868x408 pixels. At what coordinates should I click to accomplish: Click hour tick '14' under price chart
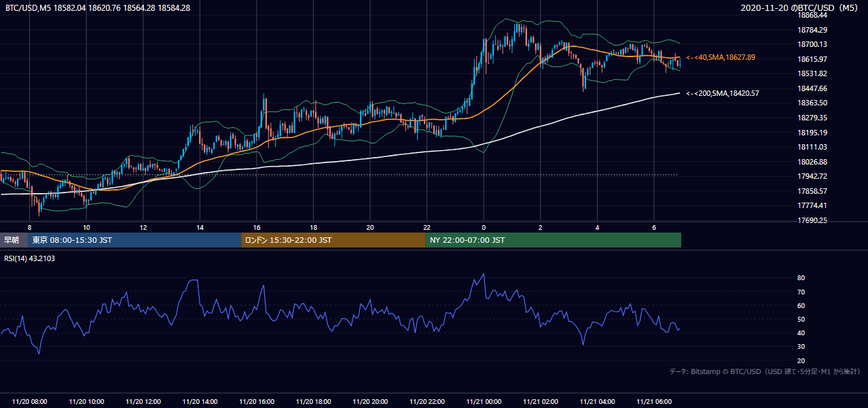200,227
